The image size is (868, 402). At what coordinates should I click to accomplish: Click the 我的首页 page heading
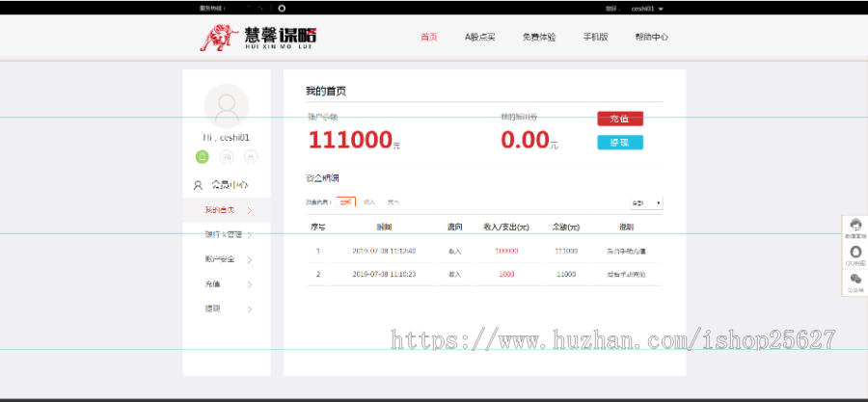click(326, 92)
